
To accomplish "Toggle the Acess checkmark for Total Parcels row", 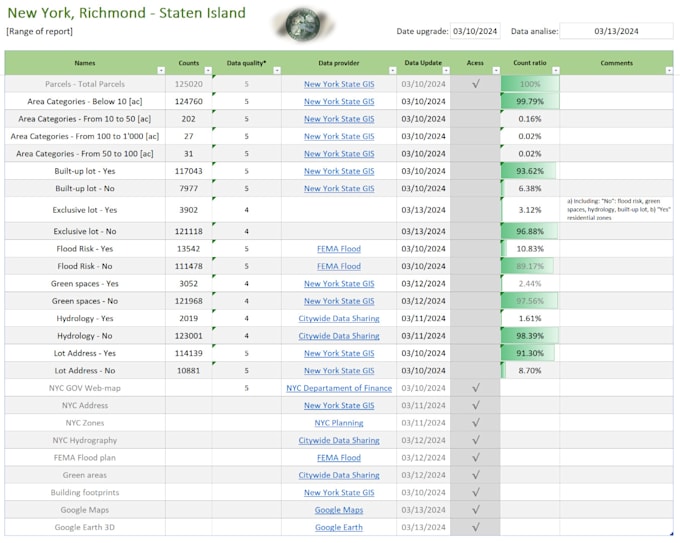I will click(476, 84).
